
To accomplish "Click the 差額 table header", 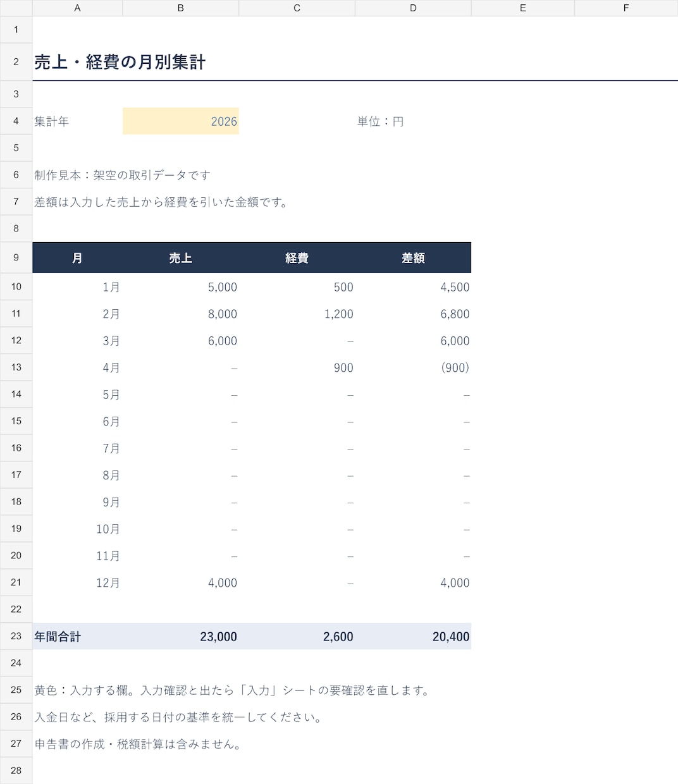I will [x=413, y=258].
